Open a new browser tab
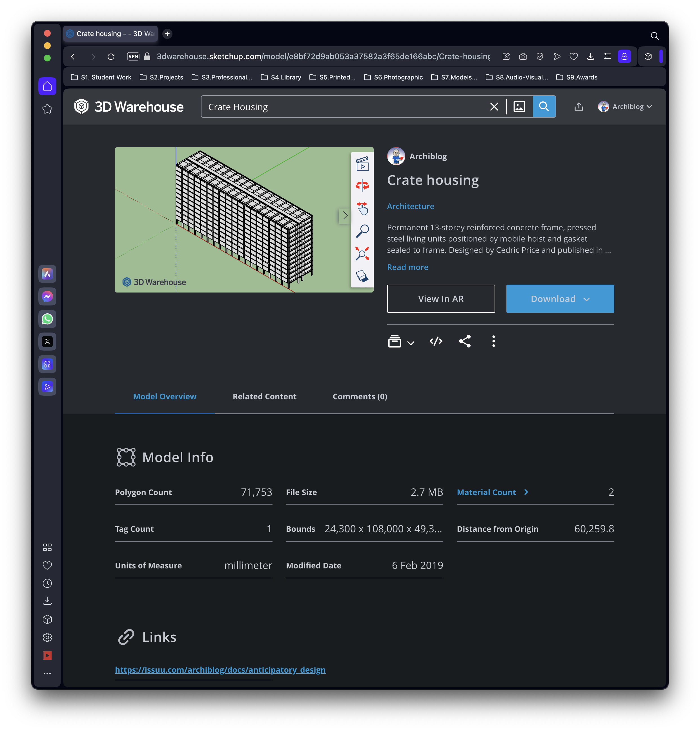Viewport: 700px width, 731px height. [x=167, y=34]
